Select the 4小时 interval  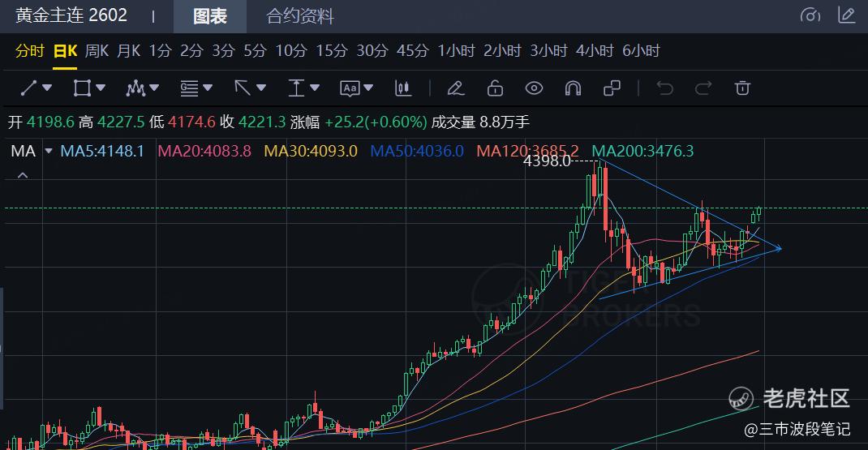click(x=595, y=51)
